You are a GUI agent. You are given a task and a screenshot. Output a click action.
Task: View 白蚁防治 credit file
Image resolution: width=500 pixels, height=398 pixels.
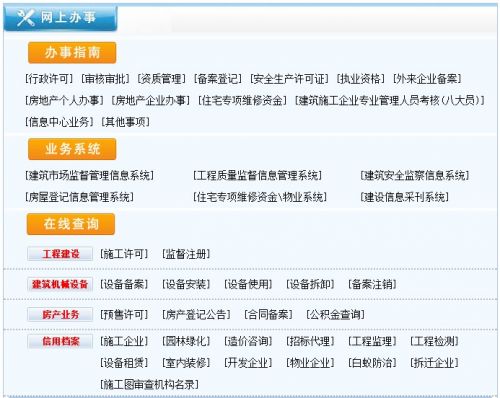372,363
